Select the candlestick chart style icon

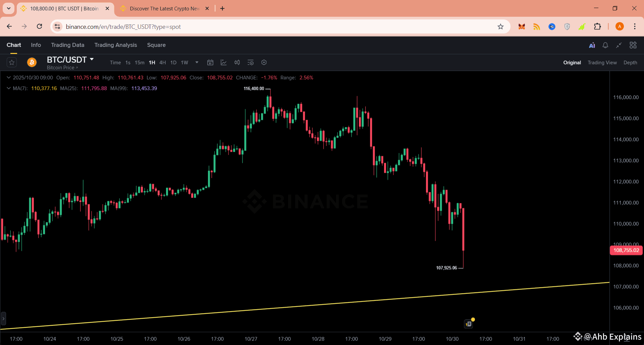coord(237,63)
